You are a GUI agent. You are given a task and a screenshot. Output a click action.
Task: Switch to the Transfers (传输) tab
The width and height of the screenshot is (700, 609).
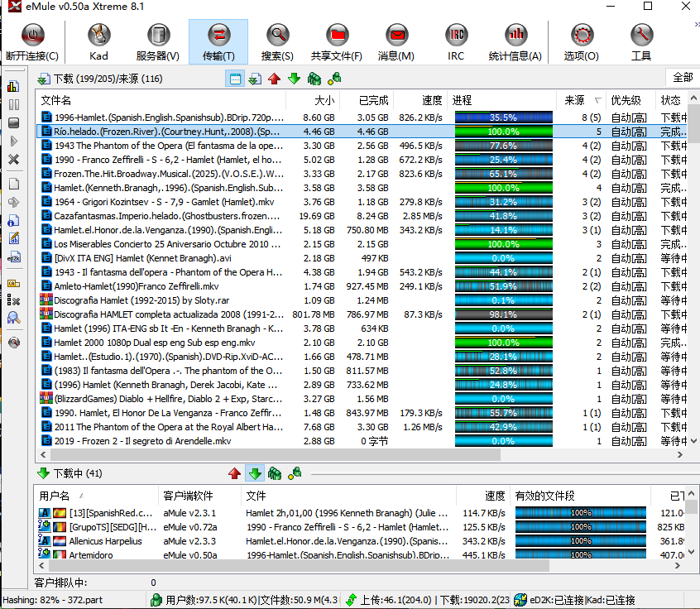[x=218, y=42]
